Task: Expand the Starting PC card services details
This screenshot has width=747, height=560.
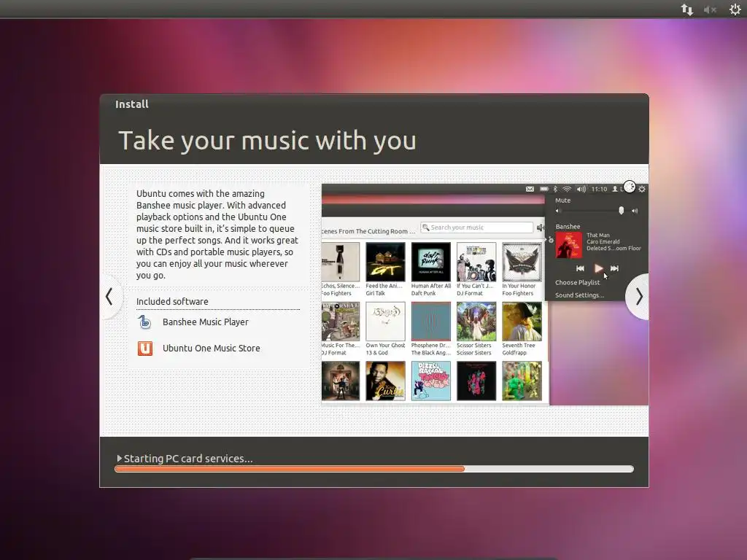Action: (120, 458)
